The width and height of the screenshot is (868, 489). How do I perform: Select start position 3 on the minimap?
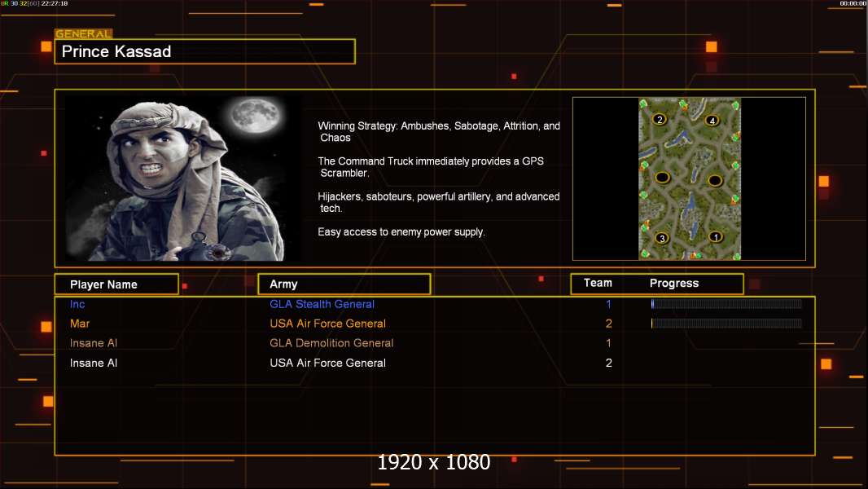(662, 239)
